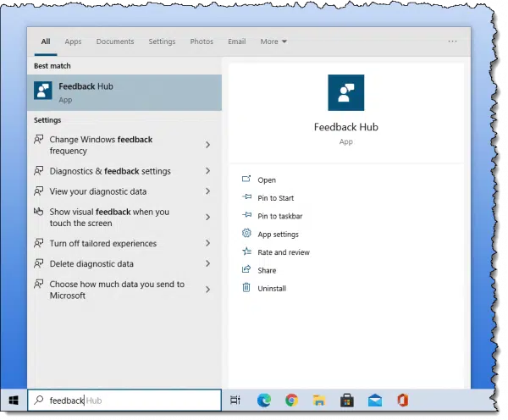The height and width of the screenshot is (420, 508).
Task: Click the Rate and review star icon
Action: tap(246, 251)
